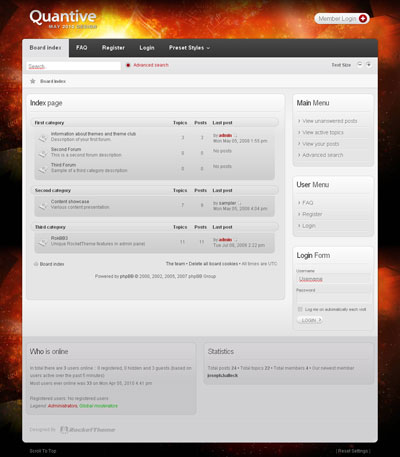Viewport: 400px width, 457px height.
Task: Open the Member Login plus icon
Action: point(363,19)
